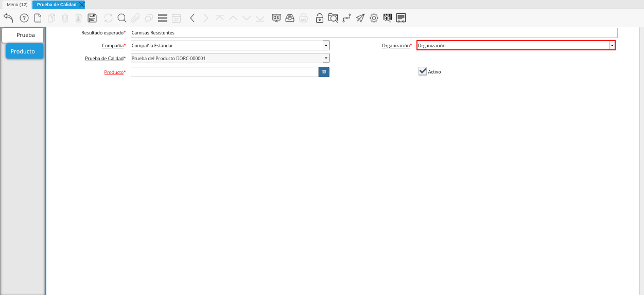The image size is (644, 295).
Task: Click the padlock lock record icon
Action: pyautogui.click(x=320, y=18)
